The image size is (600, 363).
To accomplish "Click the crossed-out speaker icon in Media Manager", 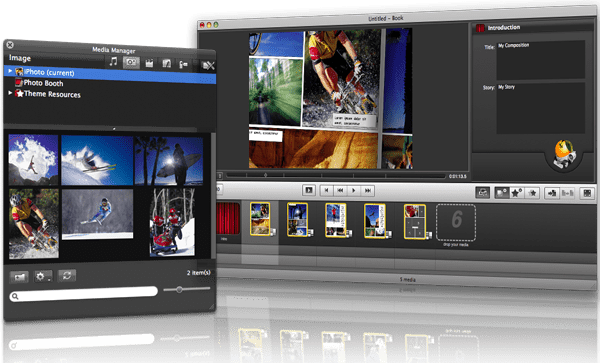I will coord(208,66).
